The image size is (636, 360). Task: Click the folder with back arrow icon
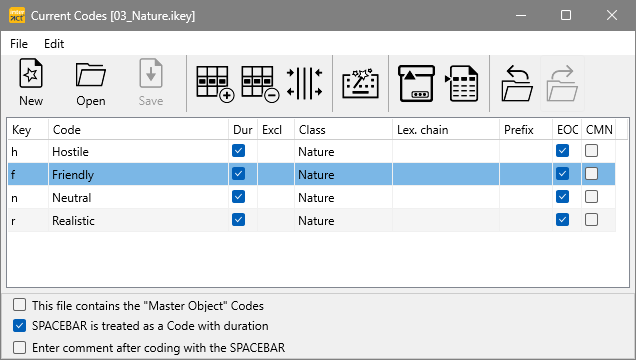517,84
